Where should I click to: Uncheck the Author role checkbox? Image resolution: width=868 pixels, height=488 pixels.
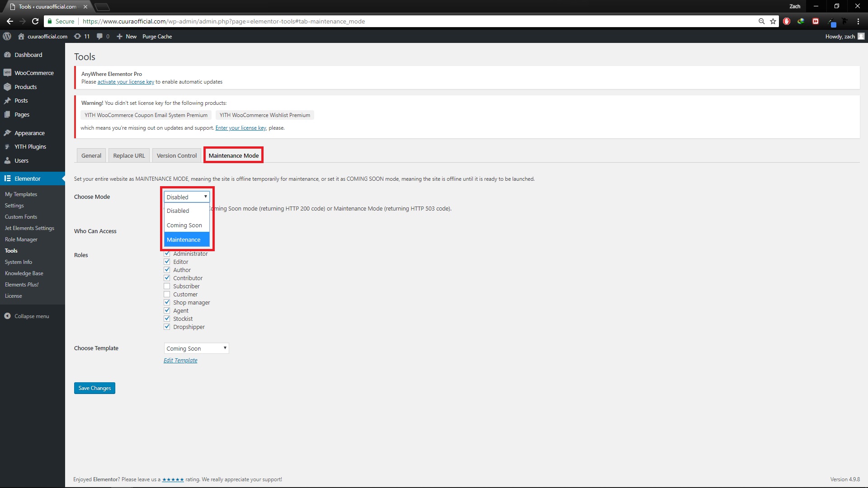pos(167,270)
